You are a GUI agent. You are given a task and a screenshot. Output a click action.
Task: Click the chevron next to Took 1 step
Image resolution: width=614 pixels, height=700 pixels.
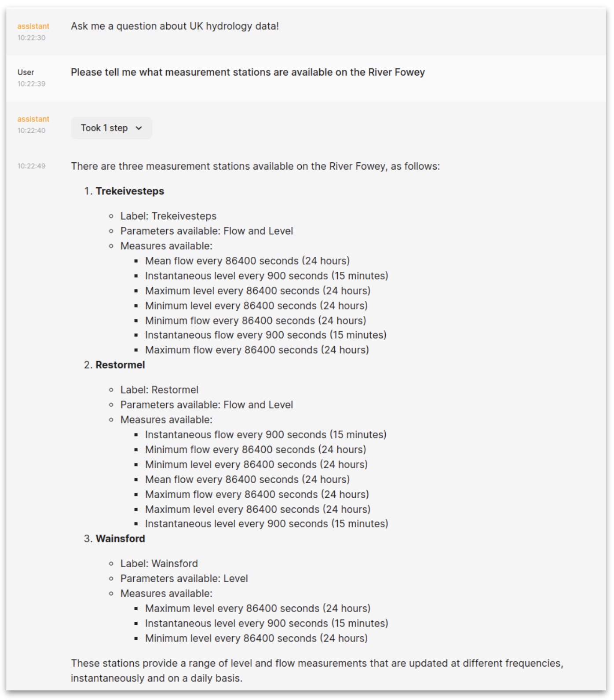click(139, 128)
